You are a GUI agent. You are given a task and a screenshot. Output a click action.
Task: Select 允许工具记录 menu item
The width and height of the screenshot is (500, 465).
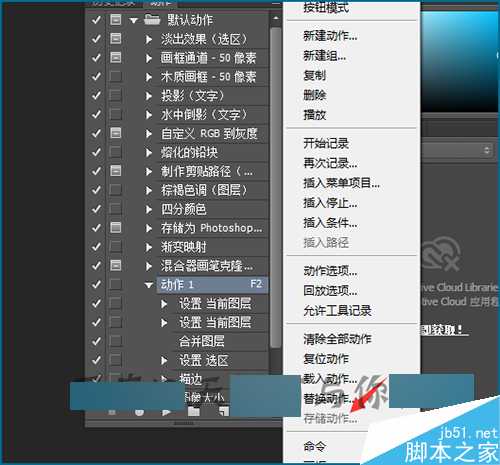(337, 311)
